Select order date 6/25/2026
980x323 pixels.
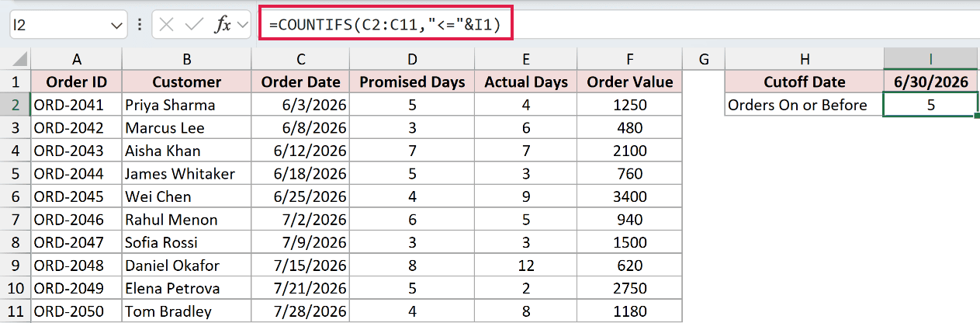[300, 197]
